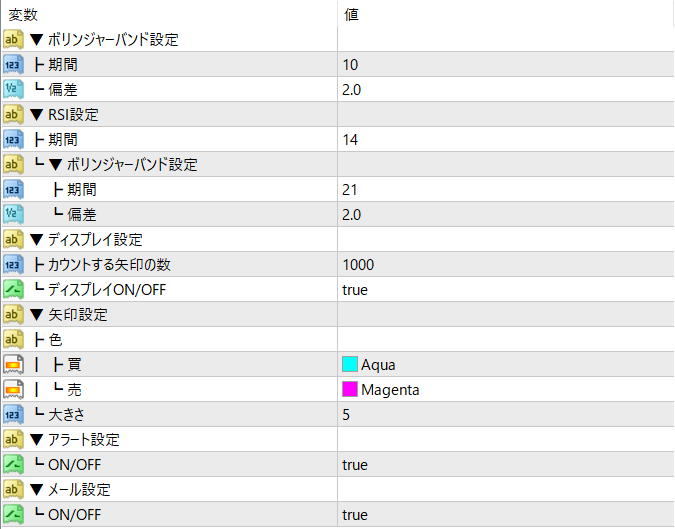Screen dimensions: 675x529
Task: Click the Magenta color swatch for 売
Action: (350, 390)
